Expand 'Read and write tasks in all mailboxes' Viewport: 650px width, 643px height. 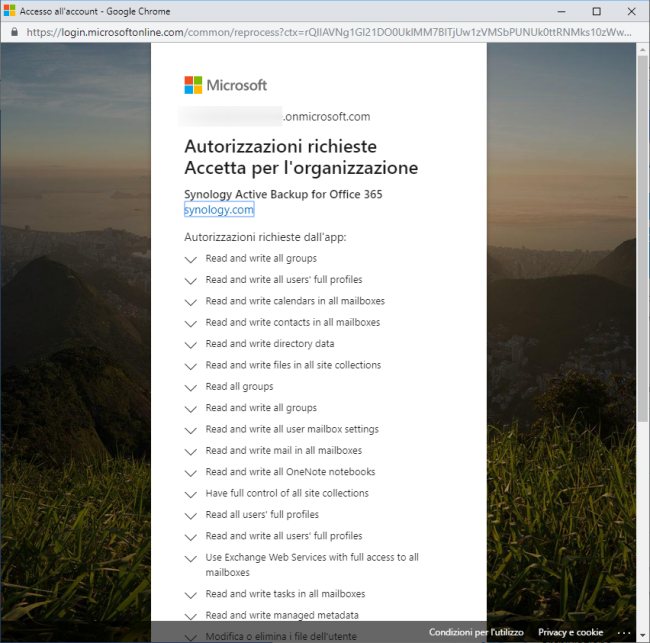pos(191,595)
